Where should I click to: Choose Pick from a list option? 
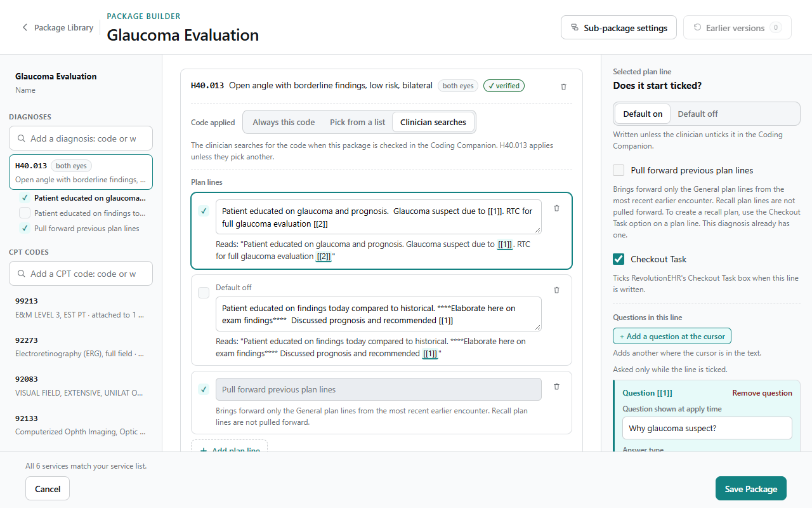click(357, 122)
